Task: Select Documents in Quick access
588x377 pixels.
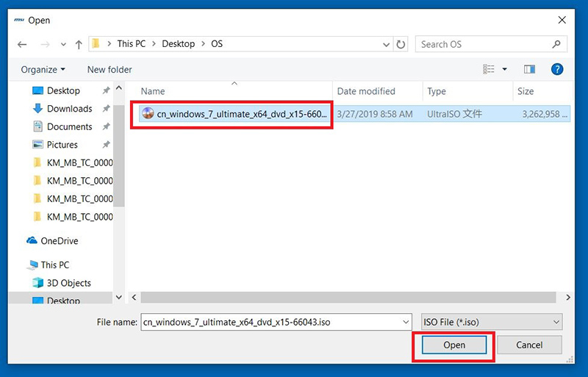Action: tap(69, 126)
